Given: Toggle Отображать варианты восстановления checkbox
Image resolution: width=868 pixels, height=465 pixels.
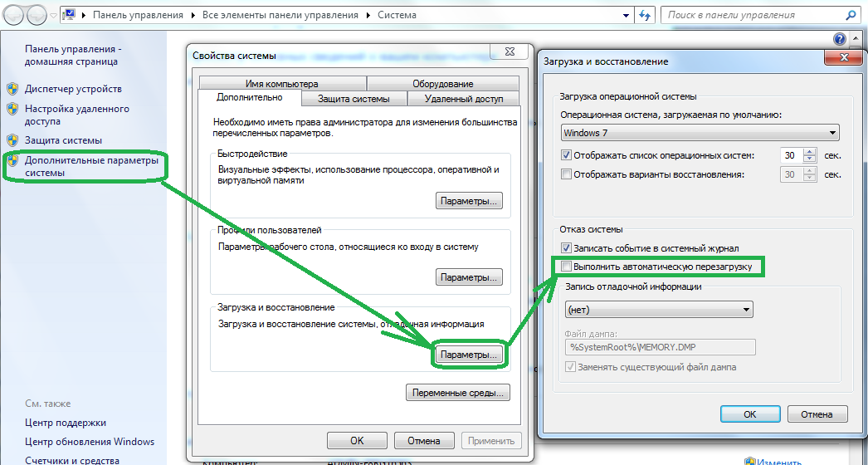Looking at the screenshot, I should 566,174.
